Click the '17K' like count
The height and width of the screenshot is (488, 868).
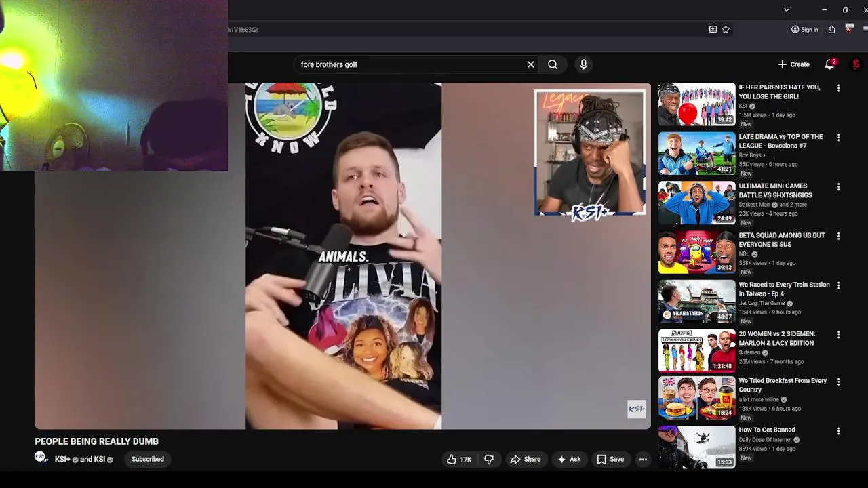tap(465, 460)
